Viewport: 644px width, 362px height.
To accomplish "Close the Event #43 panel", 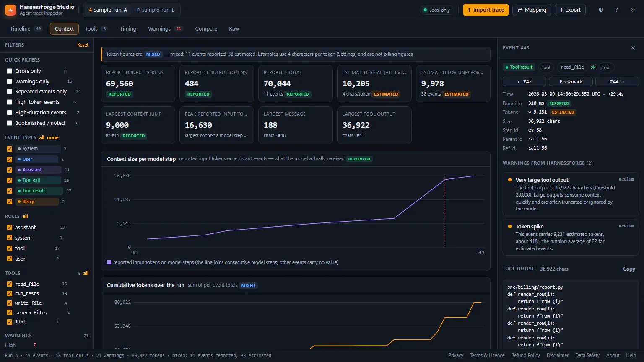I will pyautogui.click(x=633, y=48).
